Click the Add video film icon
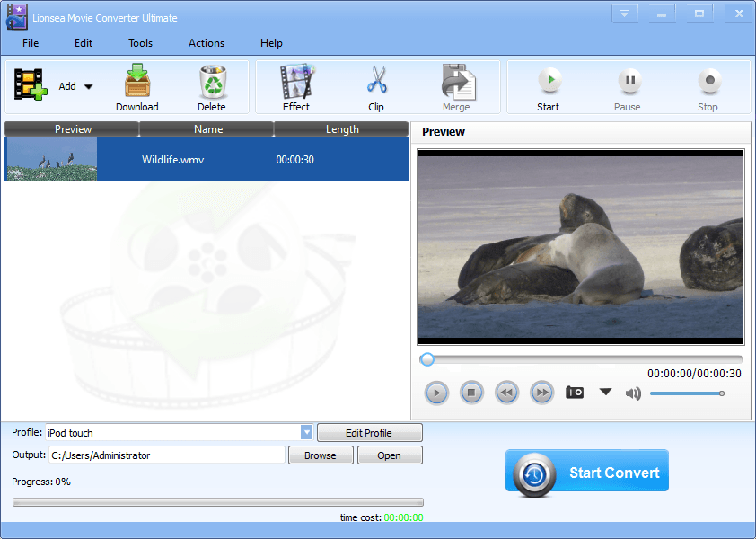Viewport: 756px width, 539px height. click(x=31, y=84)
